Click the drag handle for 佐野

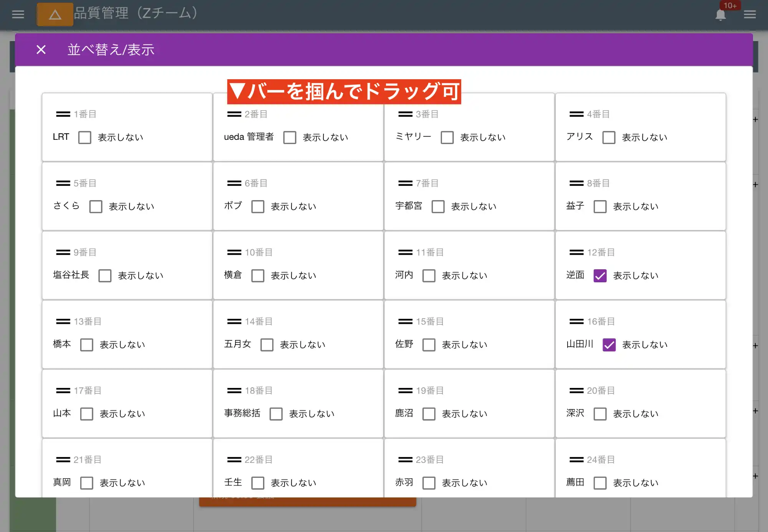[x=405, y=321]
